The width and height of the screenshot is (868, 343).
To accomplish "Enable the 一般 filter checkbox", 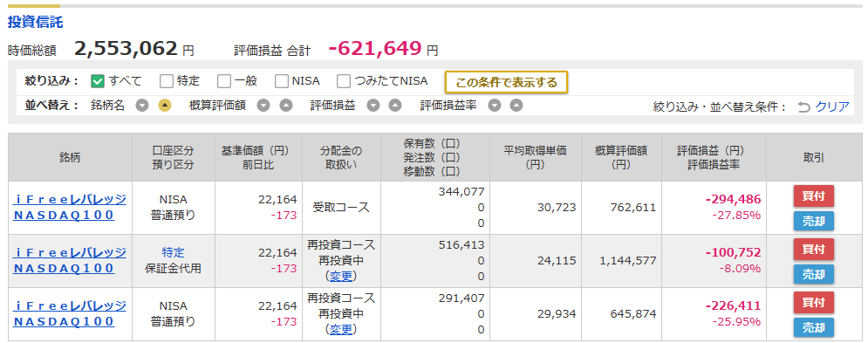I will click(223, 81).
